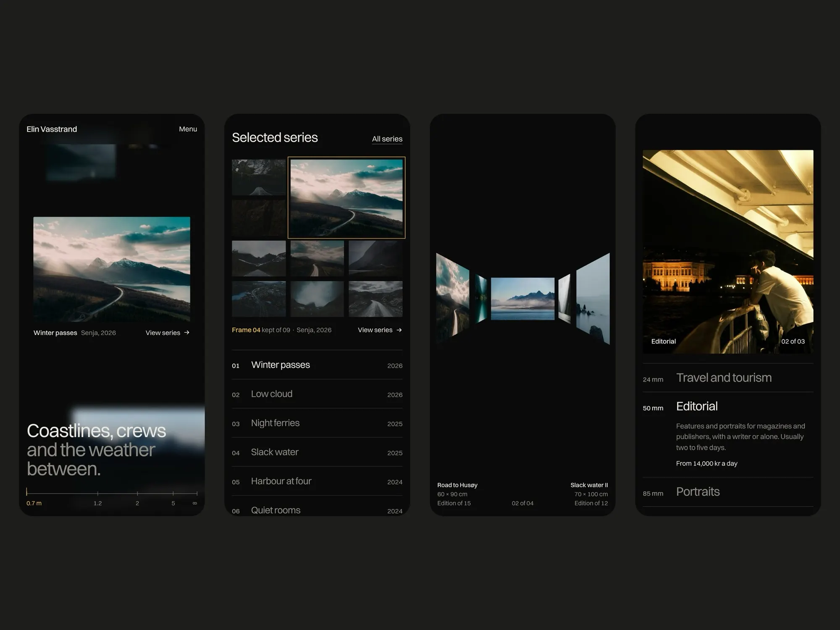The height and width of the screenshot is (630, 840).
Task: Collapse the Editorial service row
Action: (728, 406)
